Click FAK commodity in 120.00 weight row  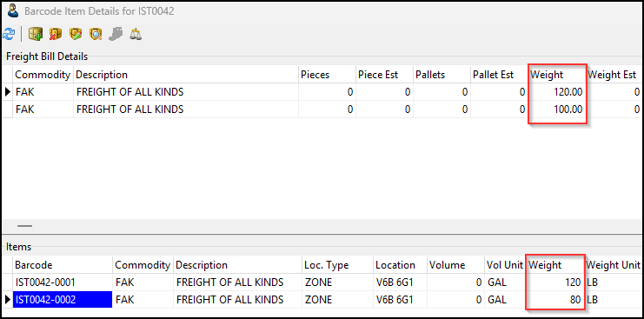43,92
